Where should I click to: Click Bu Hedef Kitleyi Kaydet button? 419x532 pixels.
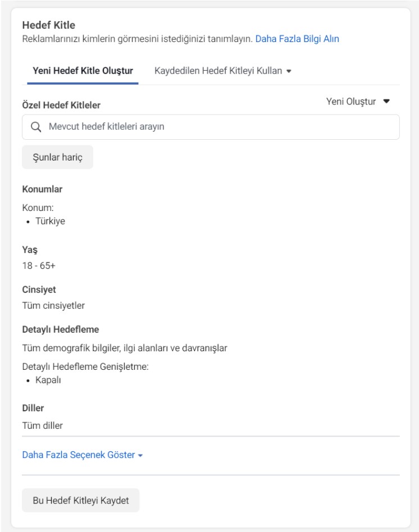(81, 501)
